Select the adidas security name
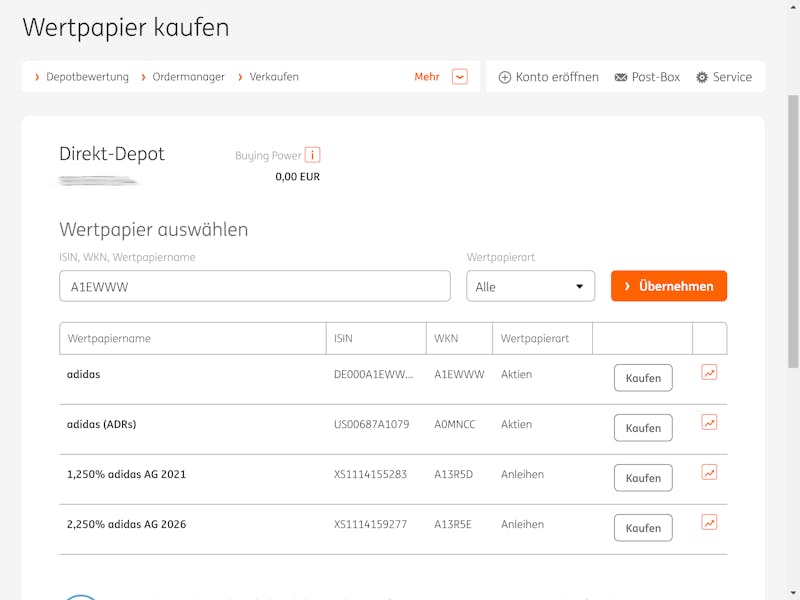The width and height of the screenshot is (800, 600). tap(84, 374)
